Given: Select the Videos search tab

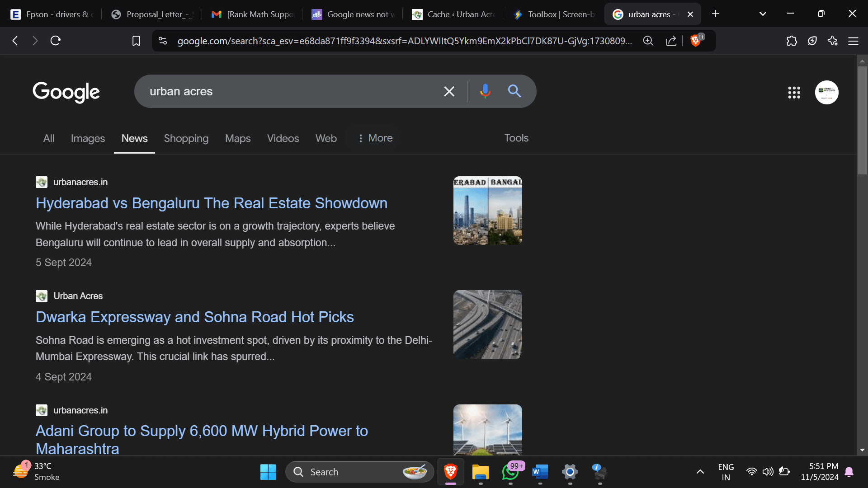Looking at the screenshot, I should [283, 138].
